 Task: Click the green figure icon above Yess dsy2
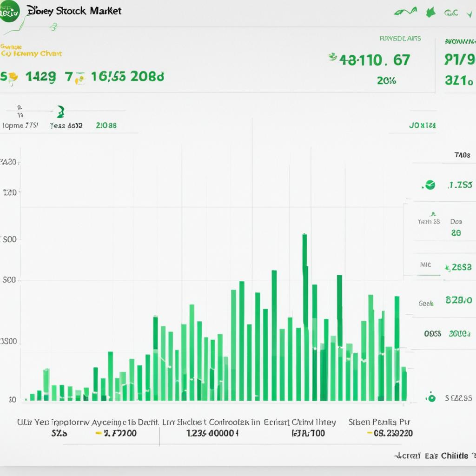[x=61, y=112]
